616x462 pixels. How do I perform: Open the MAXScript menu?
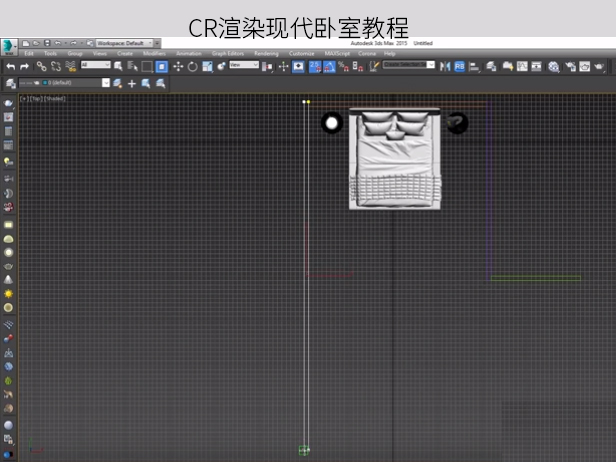pos(337,53)
